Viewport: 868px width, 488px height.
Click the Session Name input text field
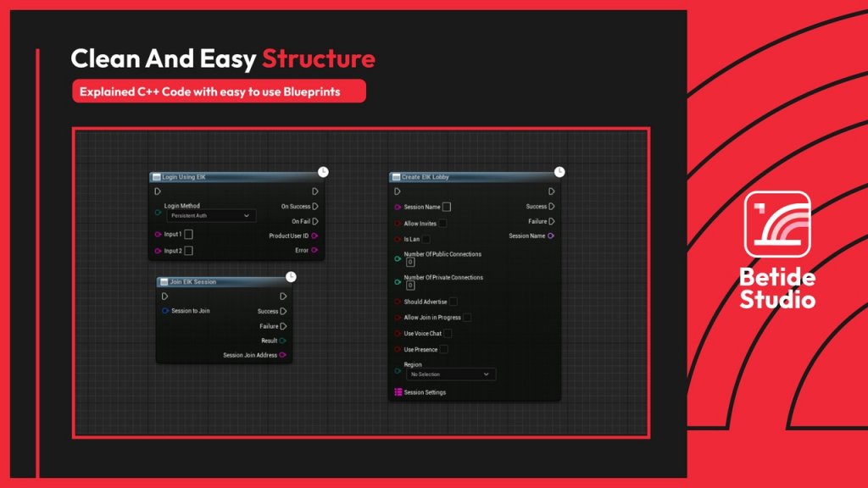(x=446, y=207)
